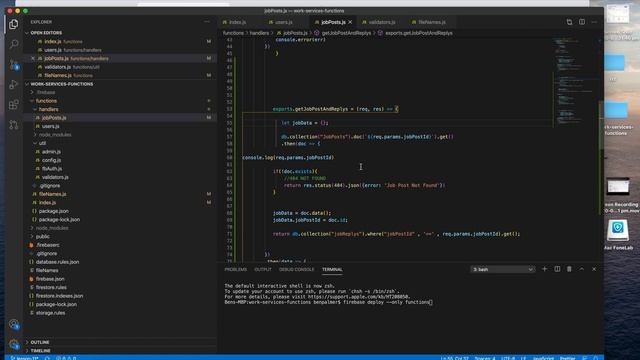Open the Debug Console panel tab
The height and width of the screenshot is (360, 640).
pos(296,269)
